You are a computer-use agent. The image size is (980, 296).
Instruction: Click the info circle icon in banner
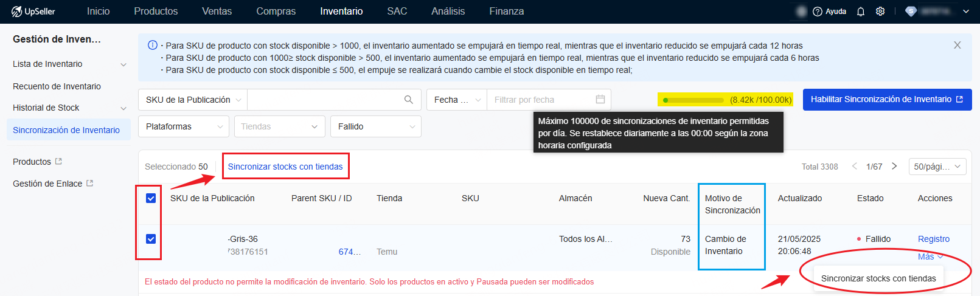tap(153, 46)
